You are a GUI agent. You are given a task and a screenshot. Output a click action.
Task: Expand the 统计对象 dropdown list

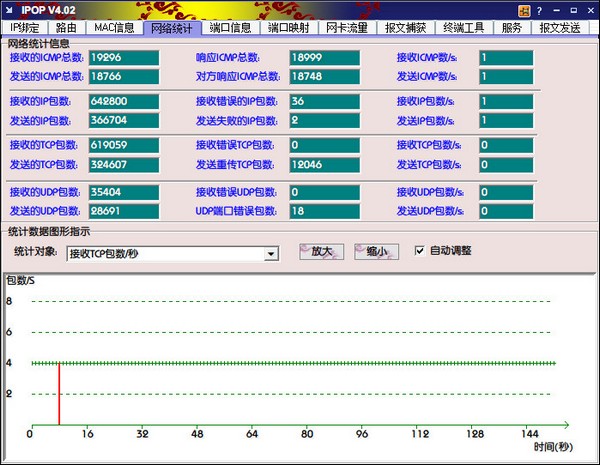pyautogui.click(x=270, y=255)
